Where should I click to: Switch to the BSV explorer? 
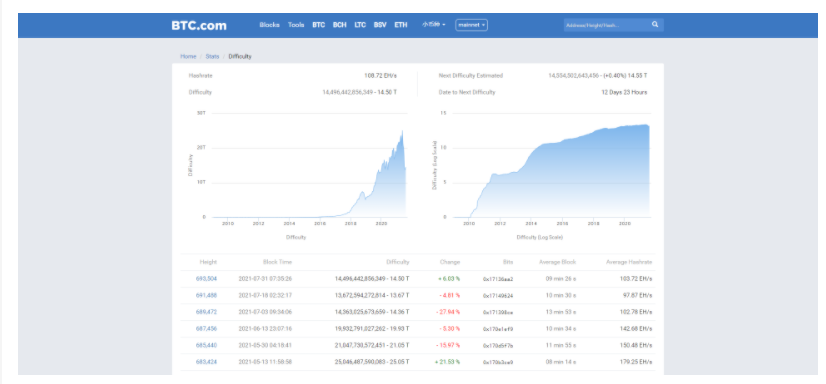point(380,25)
